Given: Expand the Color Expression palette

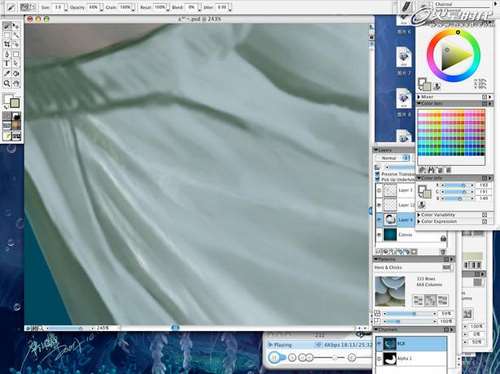Looking at the screenshot, I should tap(419, 221).
